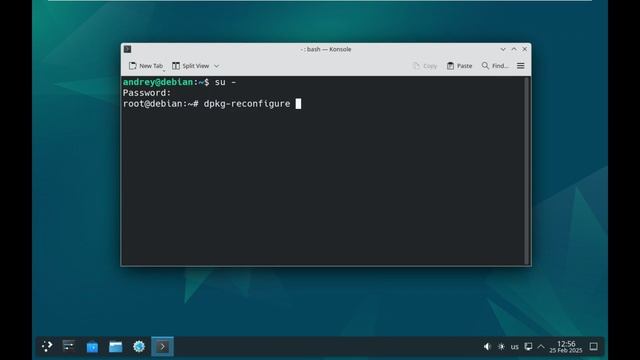Click the Split View button
This screenshot has height=360, width=640.
coord(191,66)
